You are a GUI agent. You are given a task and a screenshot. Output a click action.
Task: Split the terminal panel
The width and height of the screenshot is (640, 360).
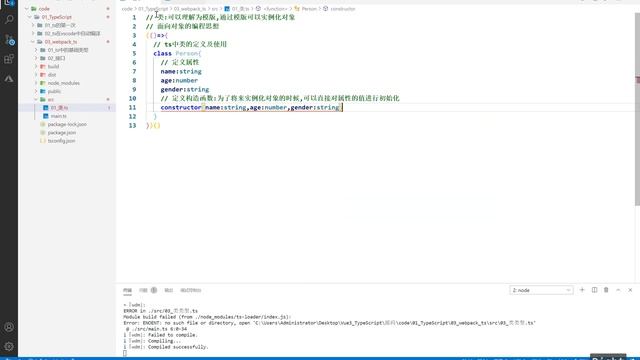point(594,290)
